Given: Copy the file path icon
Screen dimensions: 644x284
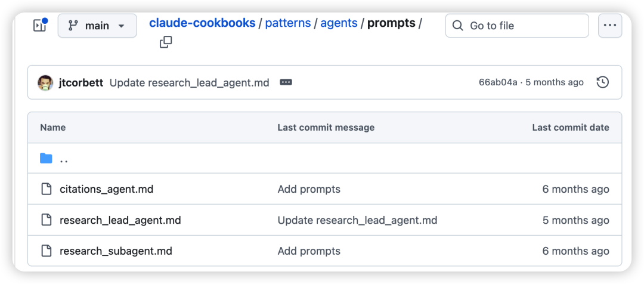Looking at the screenshot, I should pyautogui.click(x=166, y=42).
